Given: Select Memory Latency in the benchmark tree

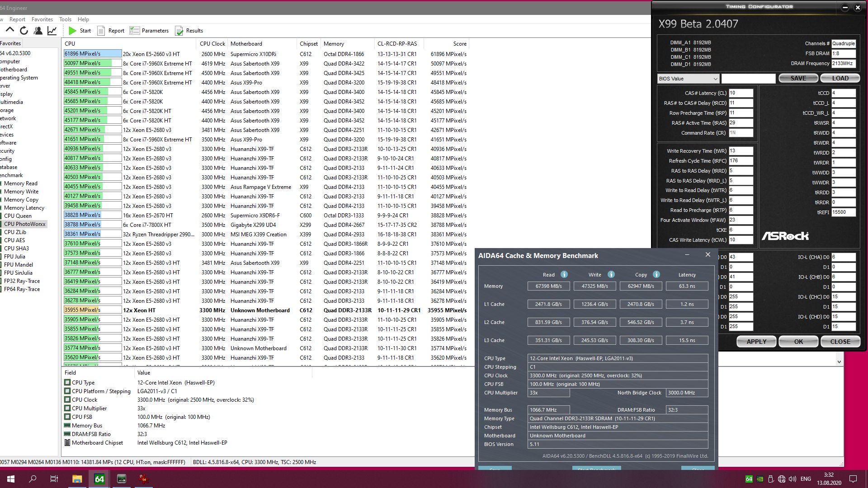Looking at the screenshot, I should pyautogui.click(x=24, y=208).
